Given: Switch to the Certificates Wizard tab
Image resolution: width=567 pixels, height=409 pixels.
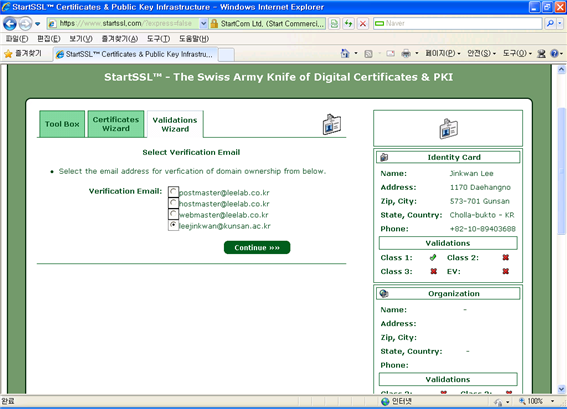Looking at the screenshot, I should 116,124.
